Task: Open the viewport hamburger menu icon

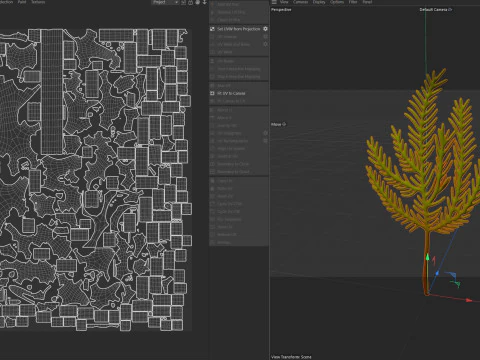Action: tap(274, 2)
